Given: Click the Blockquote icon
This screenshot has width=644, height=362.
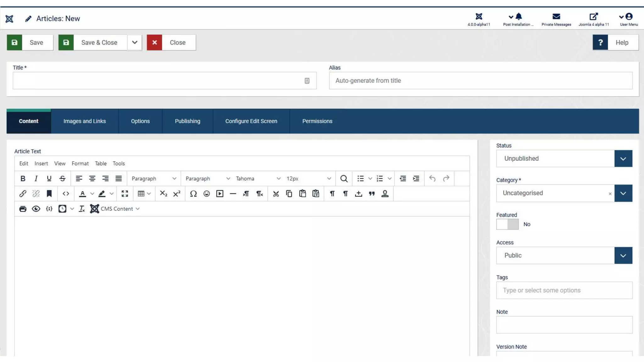Looking at the screenshot, I should pos(372,194).
